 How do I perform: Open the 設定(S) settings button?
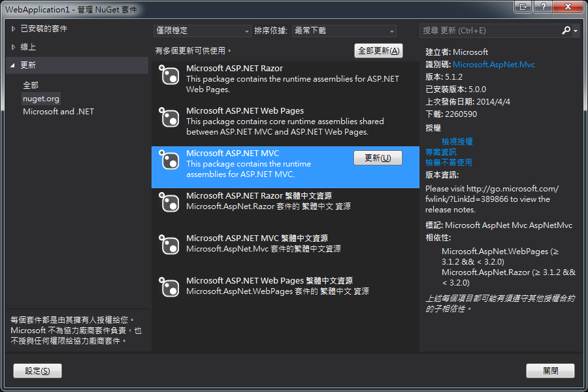37,370
